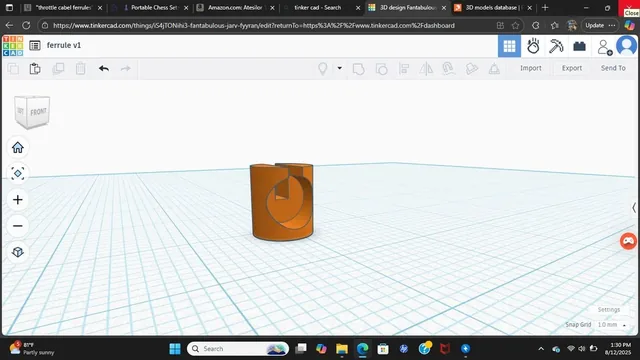Click the Tinkercad logo
Screen dimensions: 640x360
click(13, 46)
